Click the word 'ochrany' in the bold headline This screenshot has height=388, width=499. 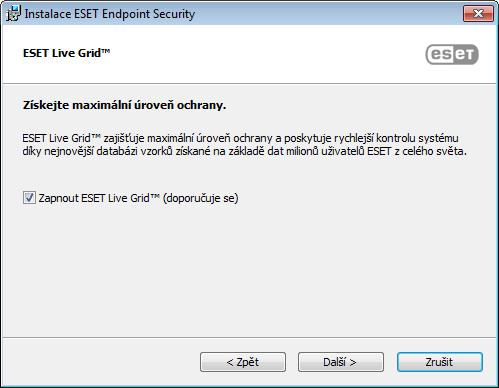click(199, 105)
